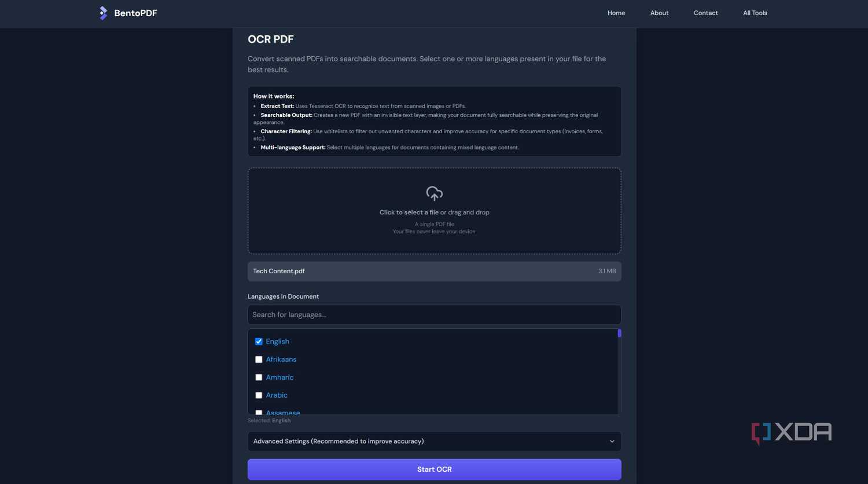Click the Languages in Document label
This screenshot has width=868, height=484.
283,296
